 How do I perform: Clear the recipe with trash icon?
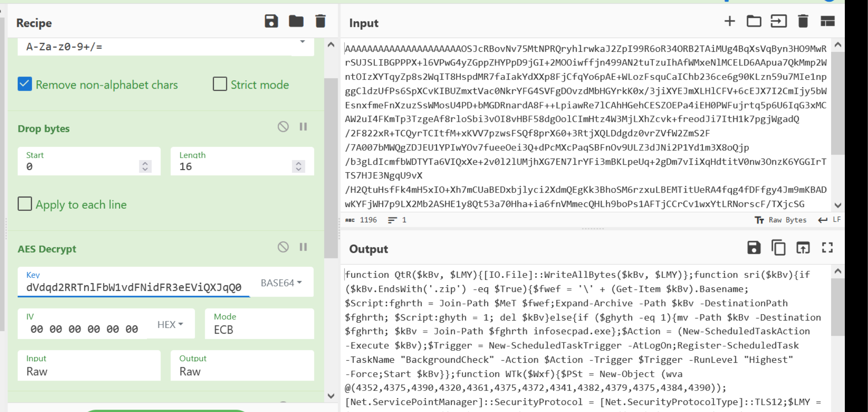321,21
